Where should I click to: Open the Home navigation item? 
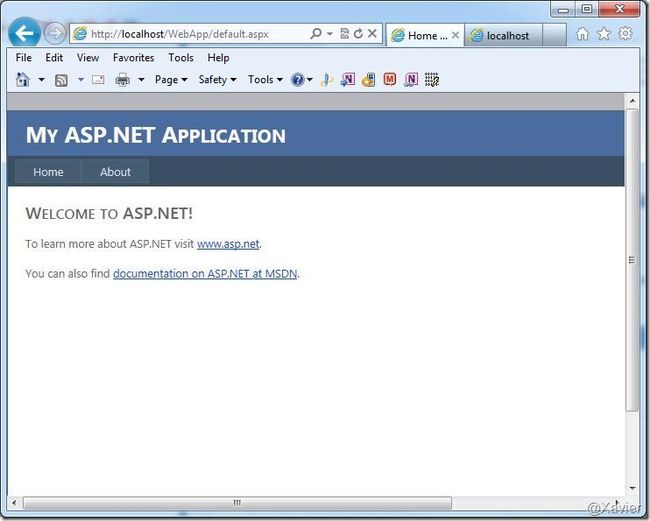click(48, 172)
